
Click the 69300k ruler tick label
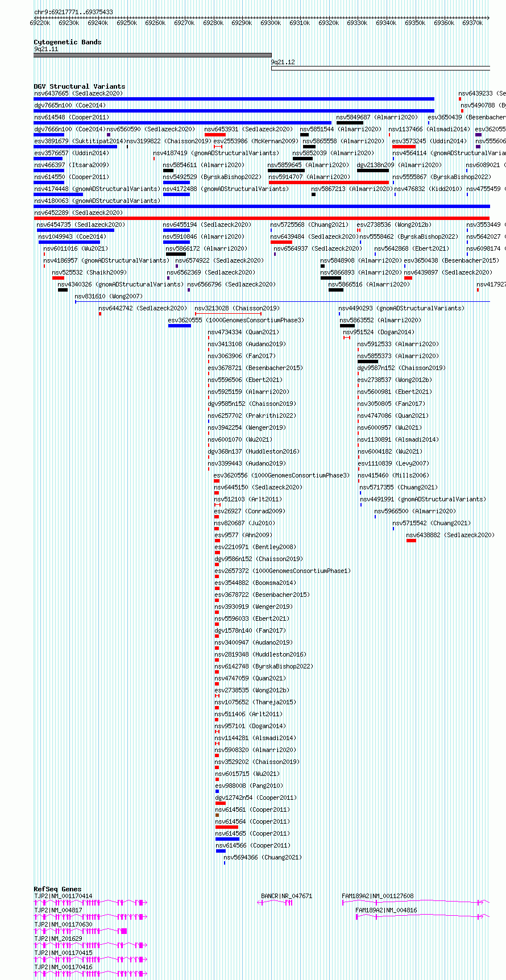[271, 23]
